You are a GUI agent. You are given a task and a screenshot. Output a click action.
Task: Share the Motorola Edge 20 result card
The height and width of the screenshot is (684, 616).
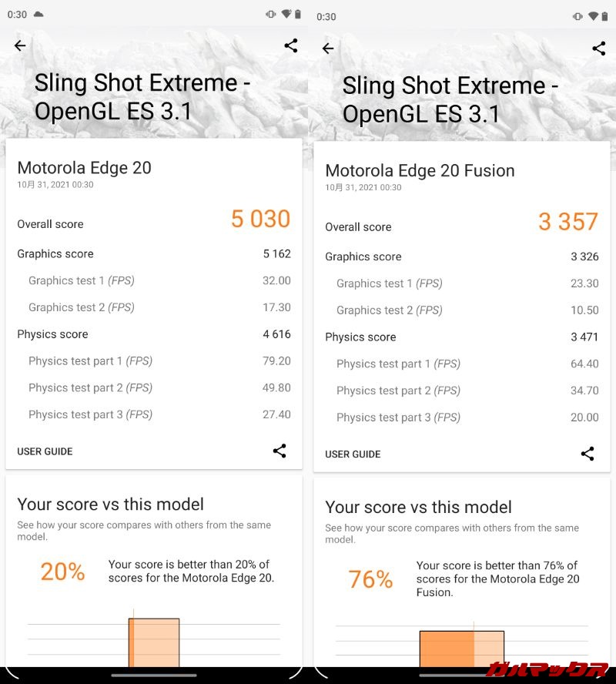tap(280, 451)
